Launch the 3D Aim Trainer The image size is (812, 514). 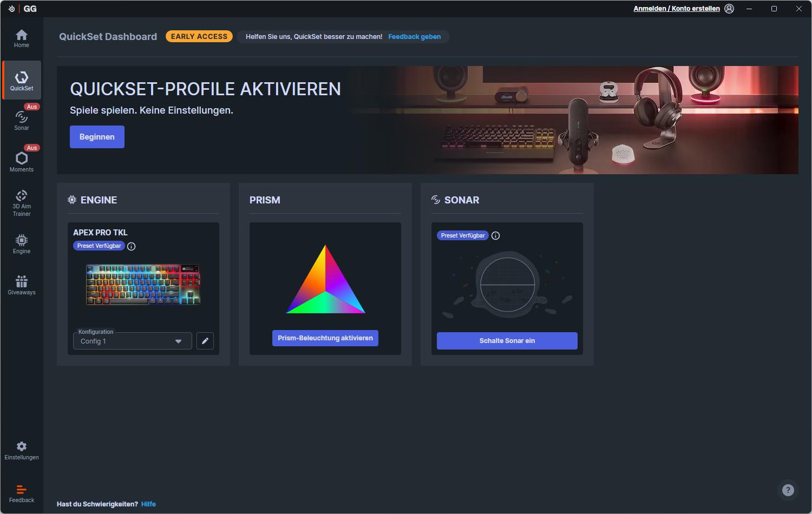click(x=22, y=203)
